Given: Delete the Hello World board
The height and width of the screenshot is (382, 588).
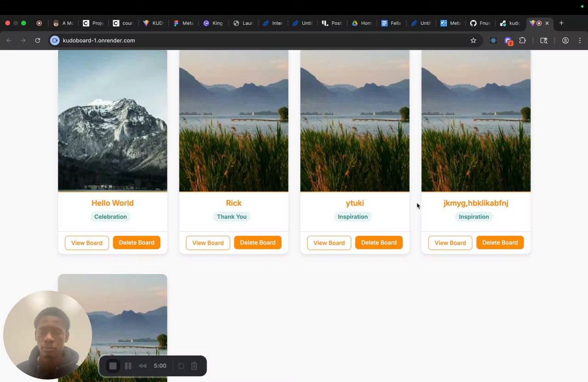Looking at the screenshot, I should 136,242.
